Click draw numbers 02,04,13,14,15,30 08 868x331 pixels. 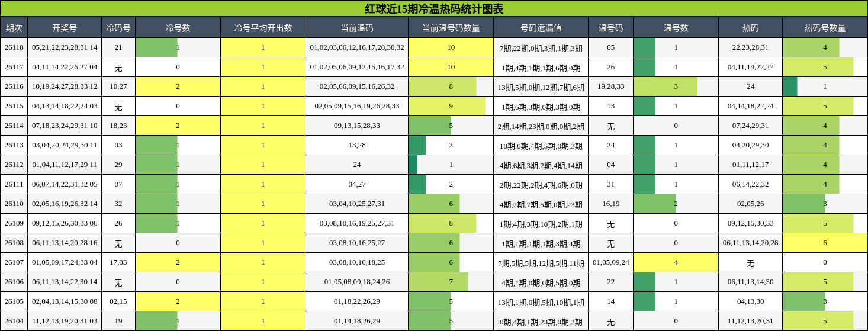[x=65, y=301]
